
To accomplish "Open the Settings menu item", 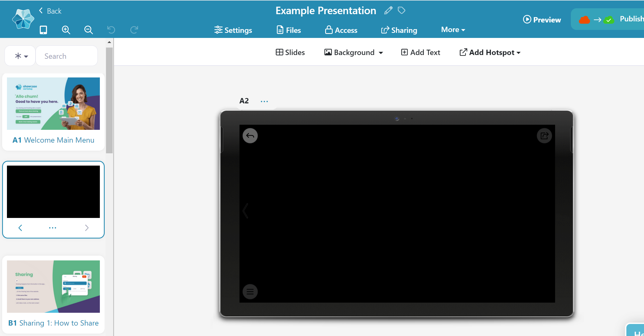I will click(233, 30).
